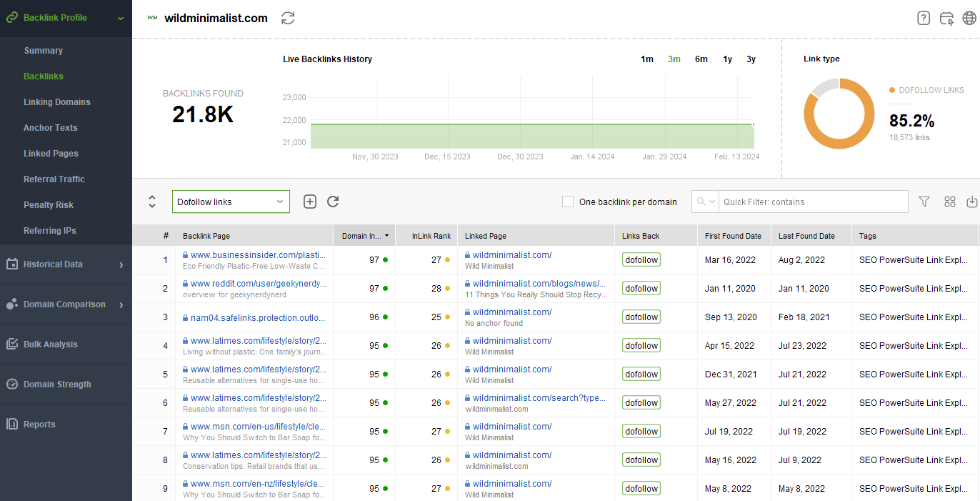
Task: Open the www.businessinsider.com backlink page link
Action: pyautogui.click(x=258, y=254)
